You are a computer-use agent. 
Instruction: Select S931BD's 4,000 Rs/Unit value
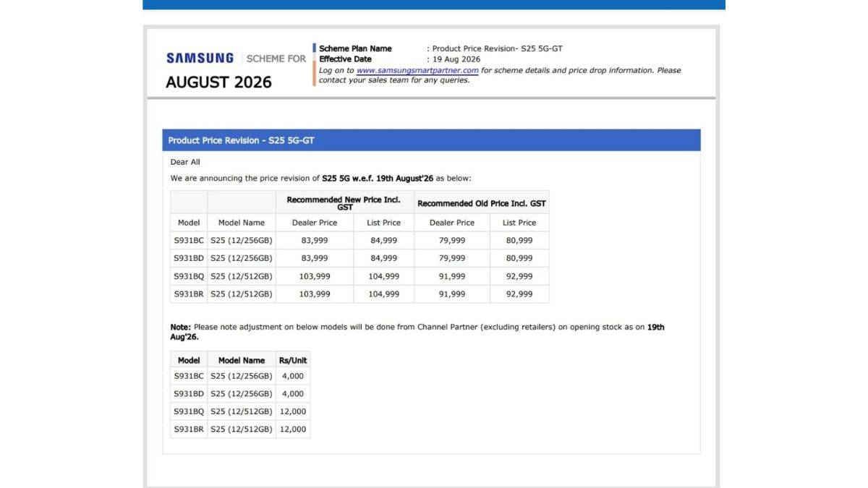(292, 393)
